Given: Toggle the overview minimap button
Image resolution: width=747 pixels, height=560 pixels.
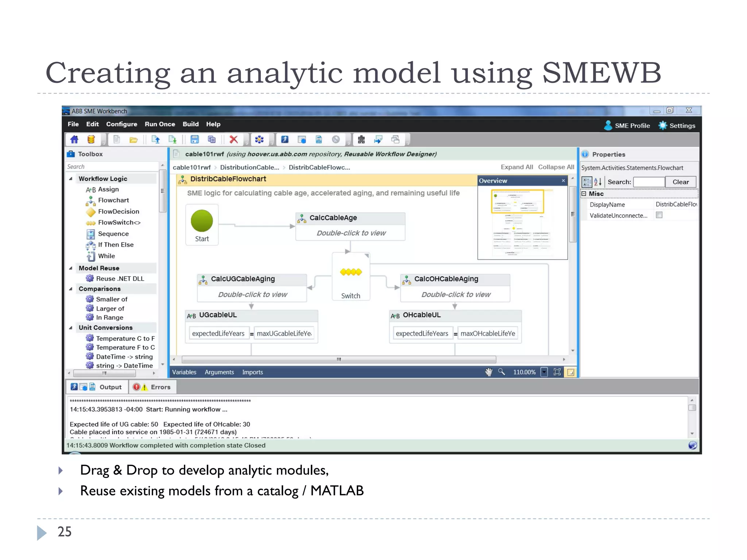Looking at the screenshot, I should (570, 372).
